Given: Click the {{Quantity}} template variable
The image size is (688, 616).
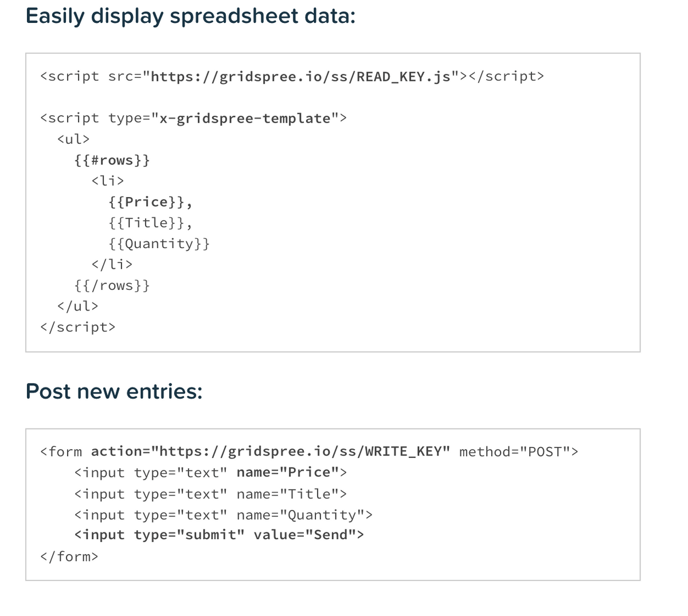Looking at the screenshot, I should pyautogui.click(x=159, y=244).
